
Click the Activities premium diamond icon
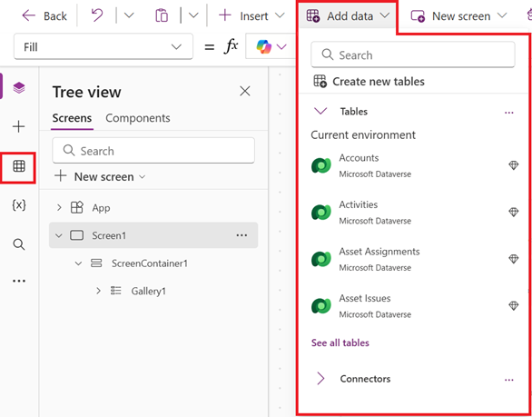(x=513, y=213)
